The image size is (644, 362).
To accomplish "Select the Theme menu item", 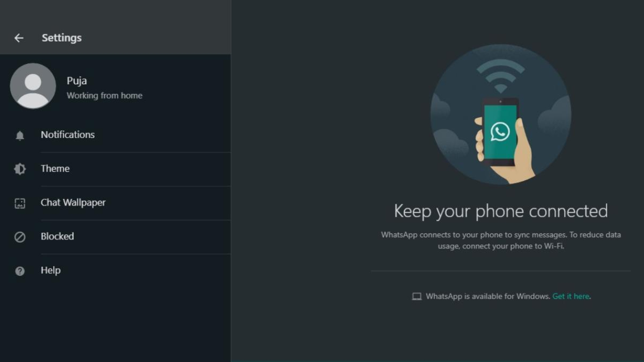I will [55, 168].
